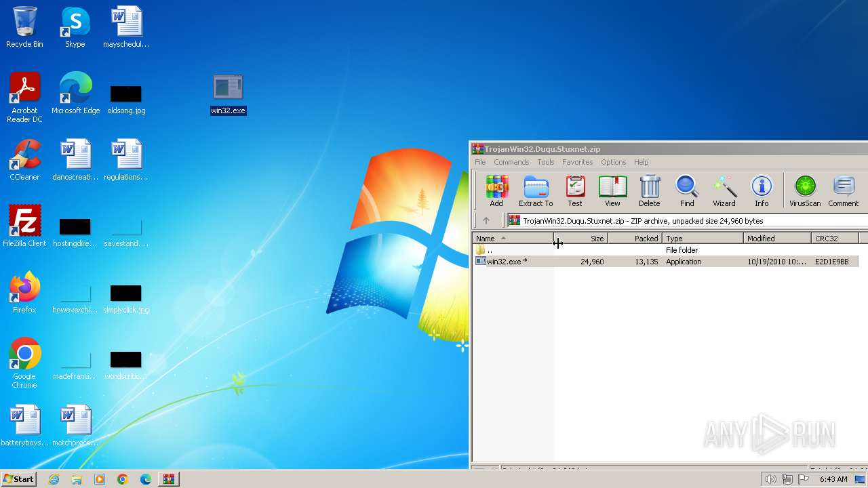Open the Chrome taskbar icon
This screenshot has width=868, height=488.
123,479
